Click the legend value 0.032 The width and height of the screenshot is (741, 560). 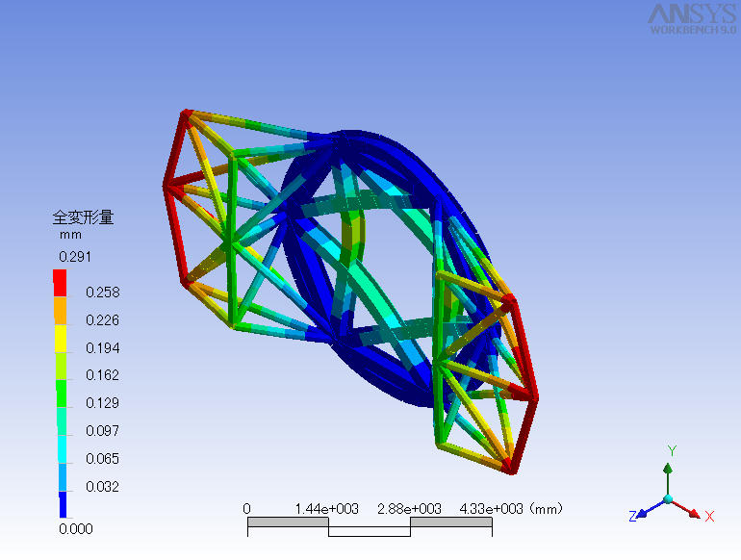(103, 486)
